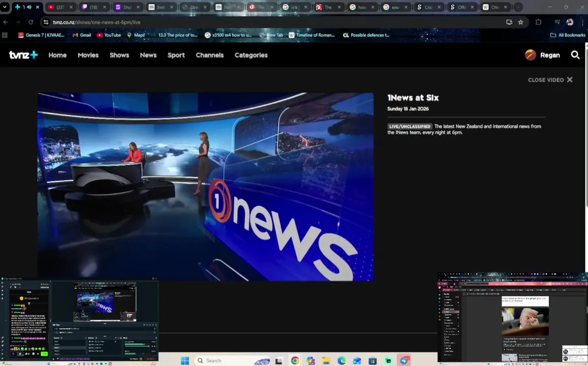Click the news article photo in right overlay
Image resolution: width=588 pixels, height=366 pixels.
525,321
